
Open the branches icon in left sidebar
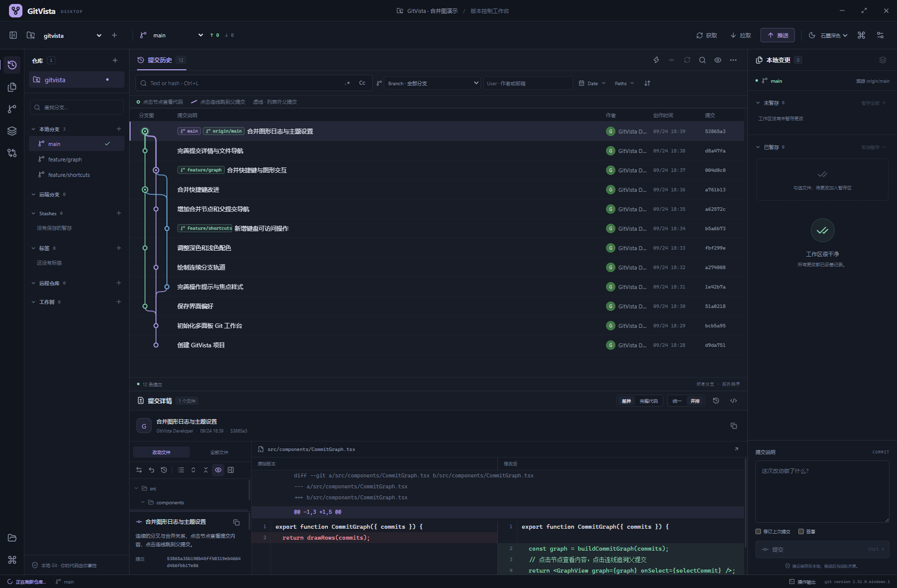[x=12, y=109]
